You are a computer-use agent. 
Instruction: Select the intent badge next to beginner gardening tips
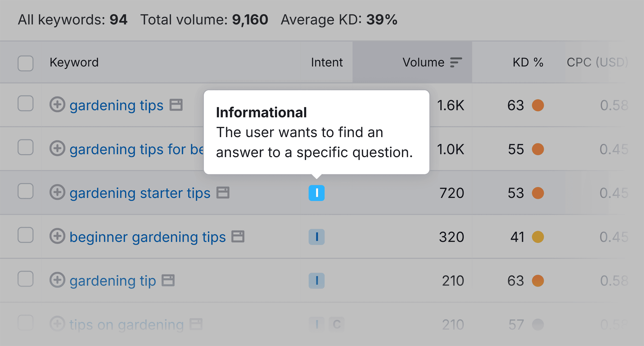coord(317,237)
